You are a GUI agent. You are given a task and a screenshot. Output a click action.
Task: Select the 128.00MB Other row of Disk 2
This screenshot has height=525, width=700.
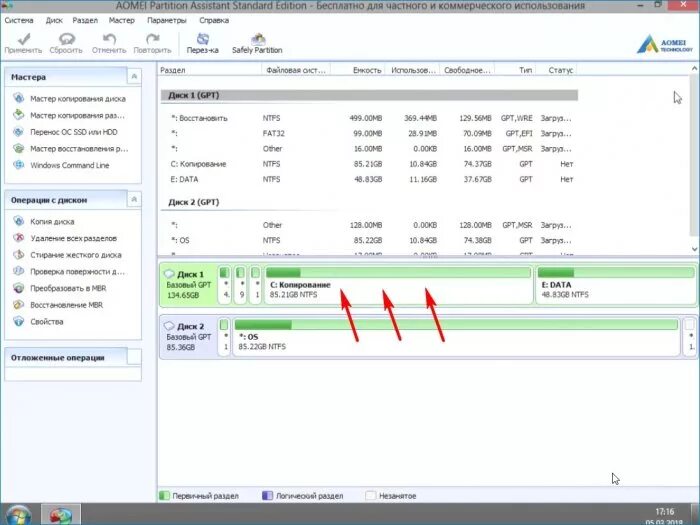click(x=370, y=225)
